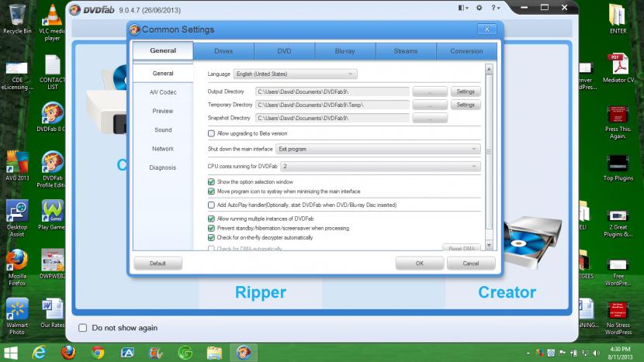Open Chrome from the taskbar

(98, 353)
